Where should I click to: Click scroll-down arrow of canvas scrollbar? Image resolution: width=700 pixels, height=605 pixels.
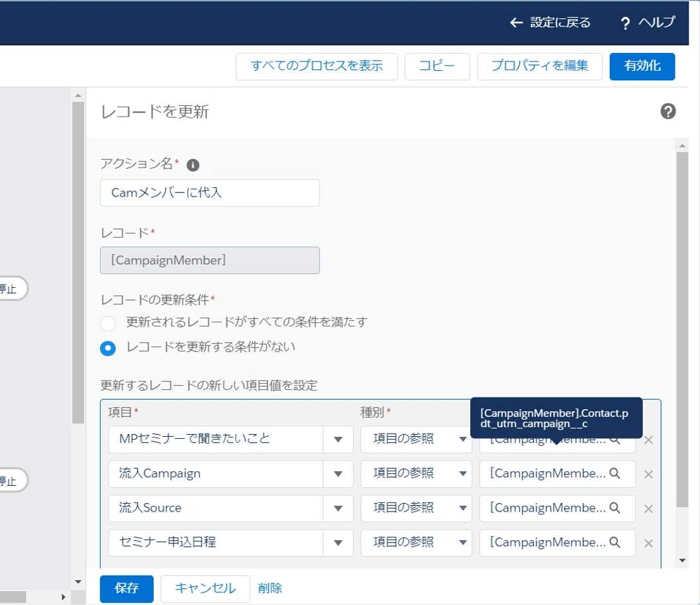[x=78, y=582]
